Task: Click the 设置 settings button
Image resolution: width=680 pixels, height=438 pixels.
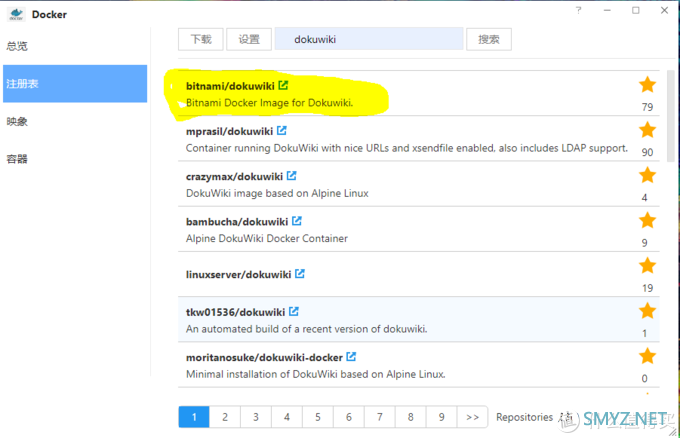Action: point(249,39)
